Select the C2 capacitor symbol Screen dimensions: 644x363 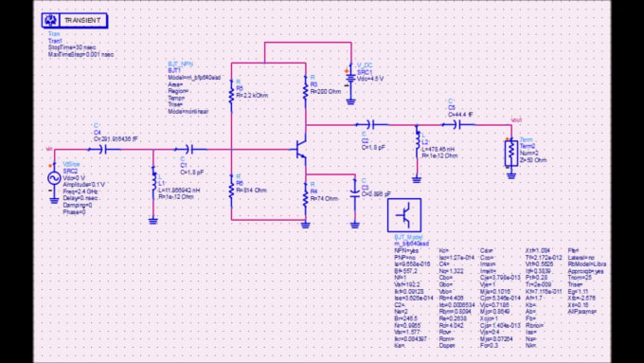tap(371, 124)
